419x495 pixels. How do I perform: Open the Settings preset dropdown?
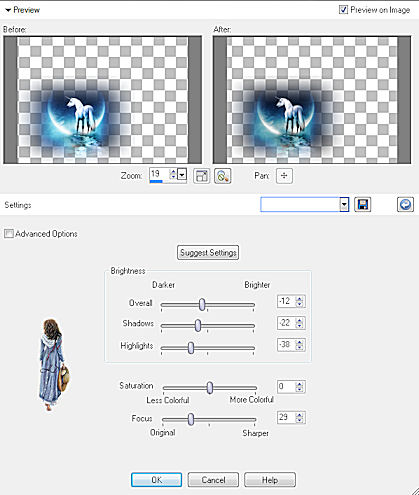(x=344, y=205)
